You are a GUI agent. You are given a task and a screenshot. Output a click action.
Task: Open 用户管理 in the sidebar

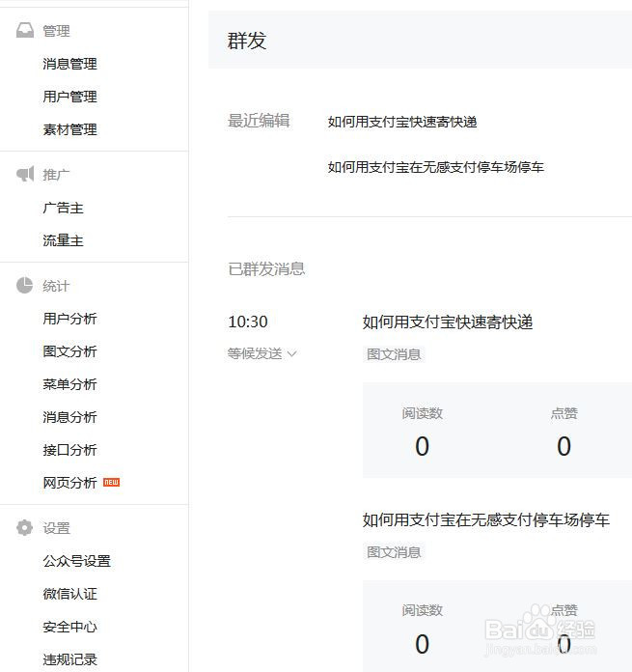[x=69, y=97]
